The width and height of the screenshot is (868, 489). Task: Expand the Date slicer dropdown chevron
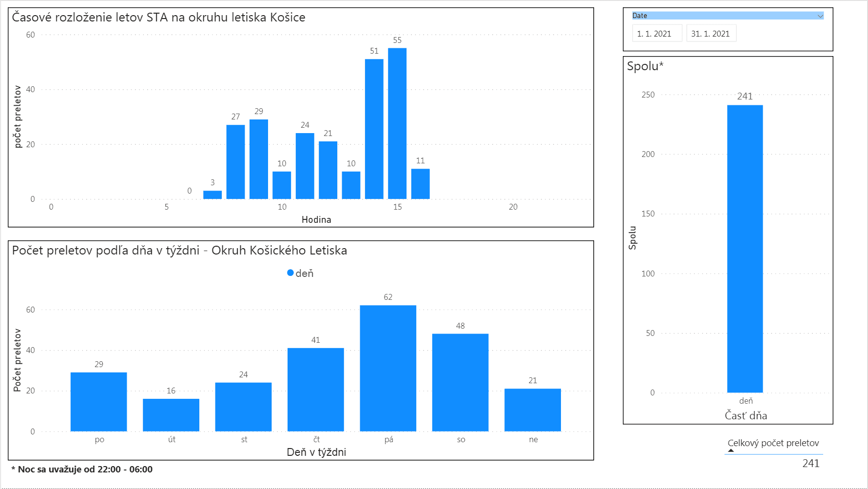820,16
